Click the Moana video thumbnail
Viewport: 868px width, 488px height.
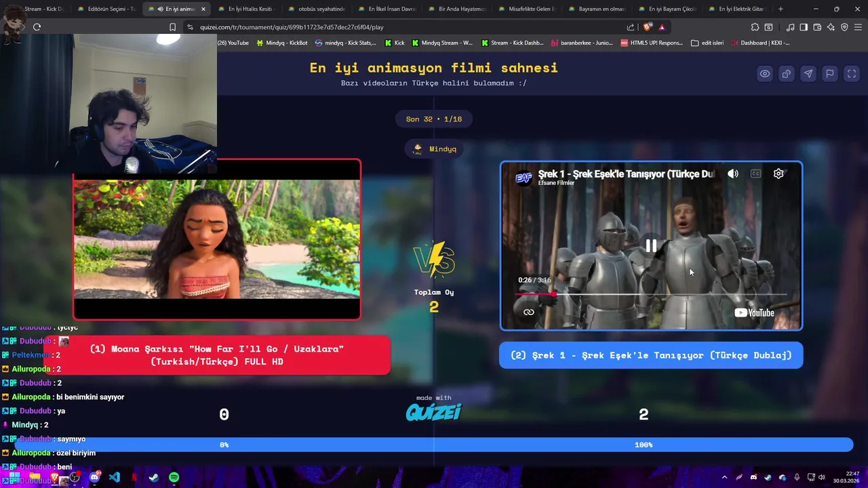217,239
